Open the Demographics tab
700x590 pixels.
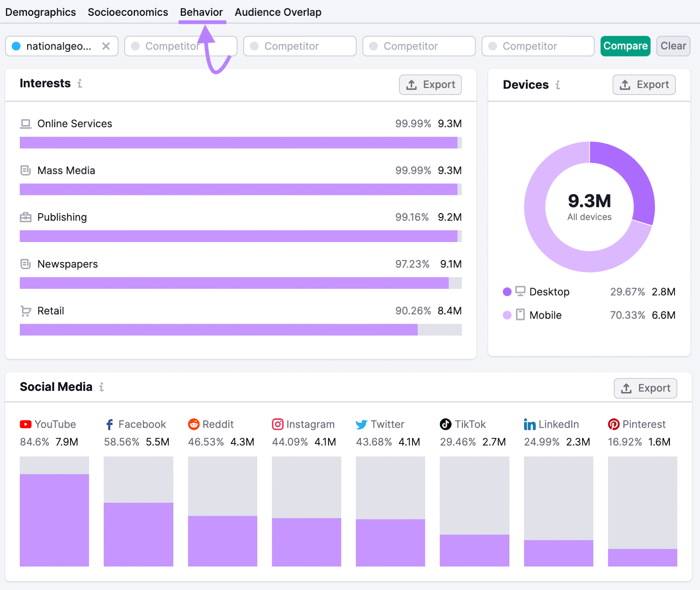[41, 12]
